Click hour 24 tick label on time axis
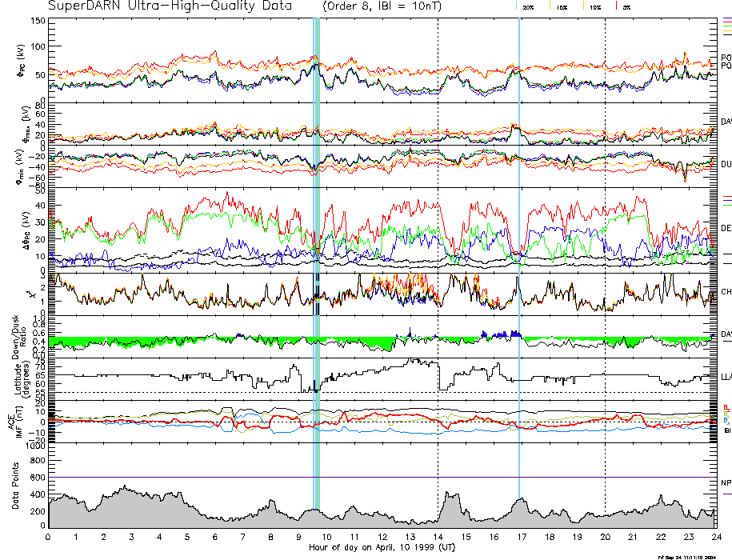This screenshot has height=560, width=732. pyautogui.click(x=714, y=537)
